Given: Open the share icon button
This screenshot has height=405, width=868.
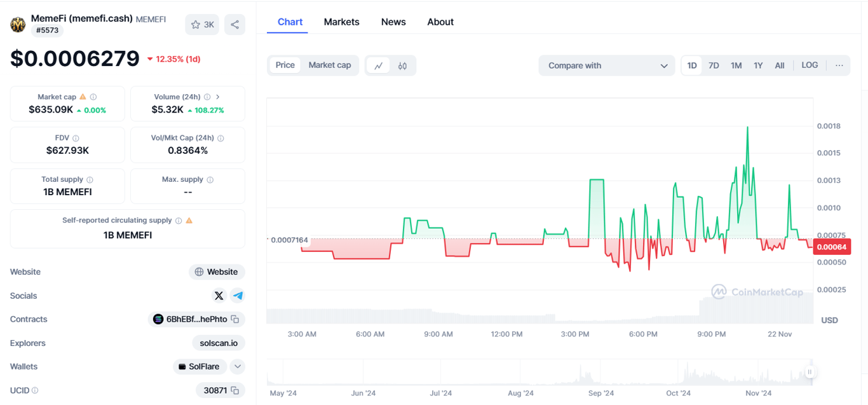Looking at the screenshot, I should 234,25.
